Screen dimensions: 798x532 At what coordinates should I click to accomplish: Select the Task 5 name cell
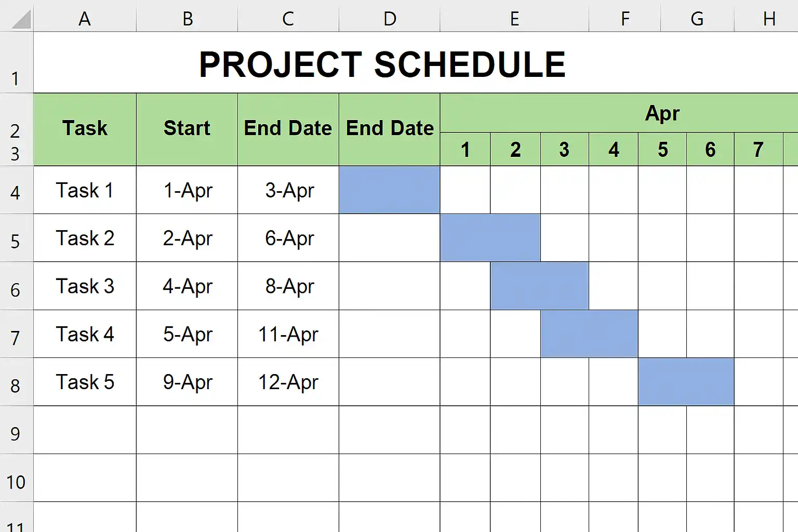(85, 382)
